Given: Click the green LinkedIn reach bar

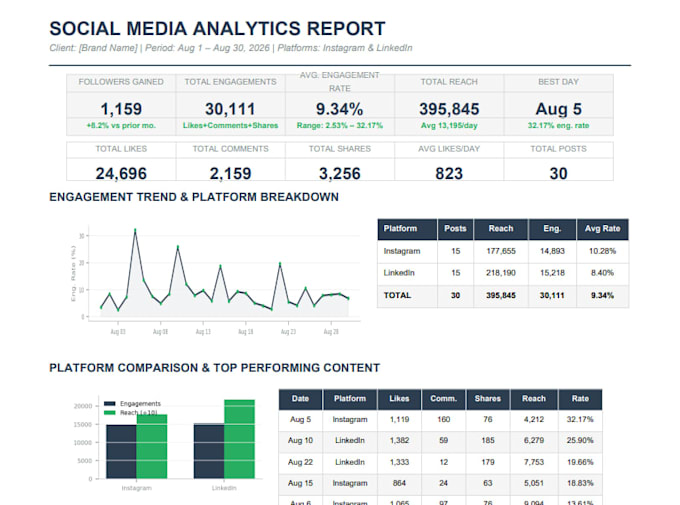Looking at the screenshot, I should [x=239, y=439].
